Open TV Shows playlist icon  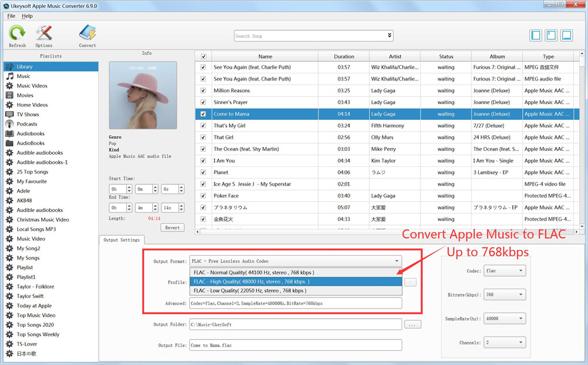click(x=10, y=114)
